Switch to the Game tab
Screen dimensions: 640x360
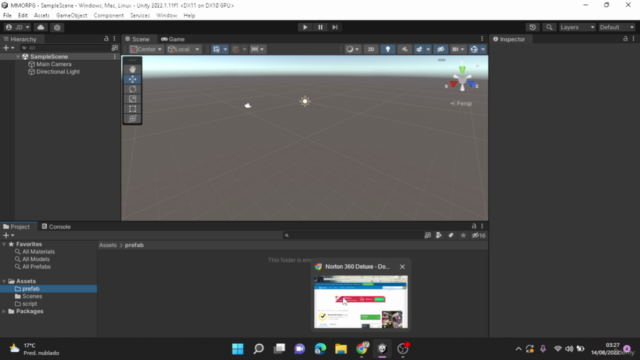click(x=173, y=39)
